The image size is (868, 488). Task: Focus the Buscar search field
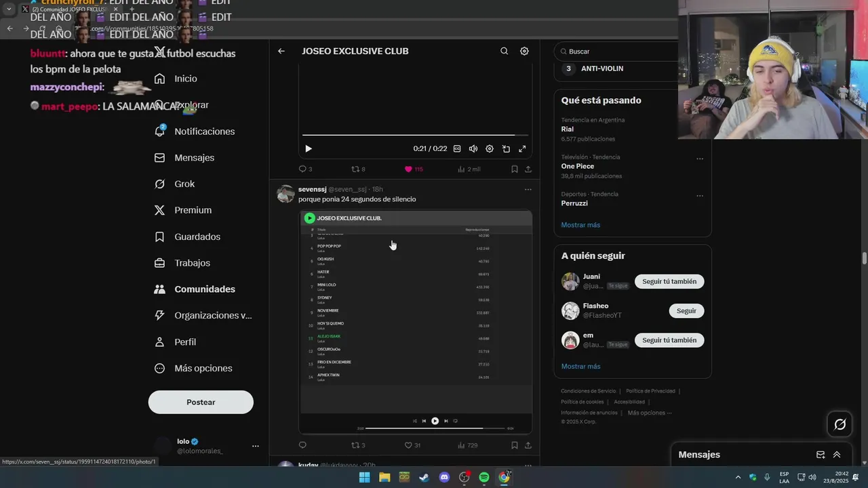[617, 52]
